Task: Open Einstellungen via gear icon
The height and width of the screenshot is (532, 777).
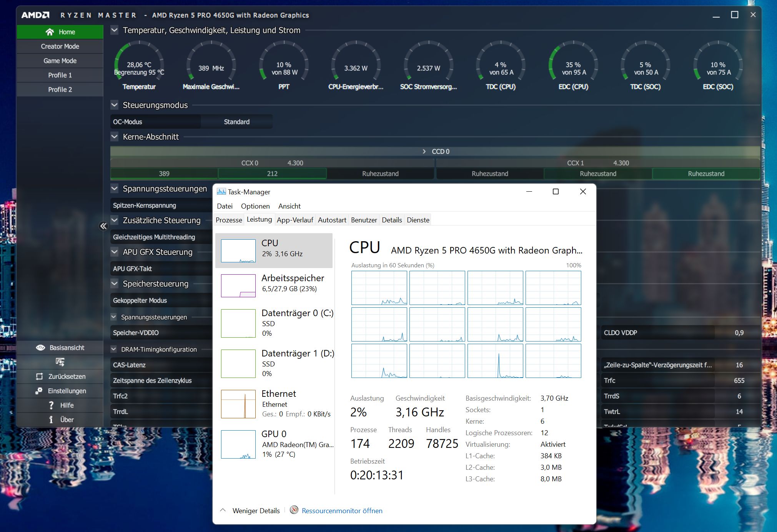Action: (39, 391)
